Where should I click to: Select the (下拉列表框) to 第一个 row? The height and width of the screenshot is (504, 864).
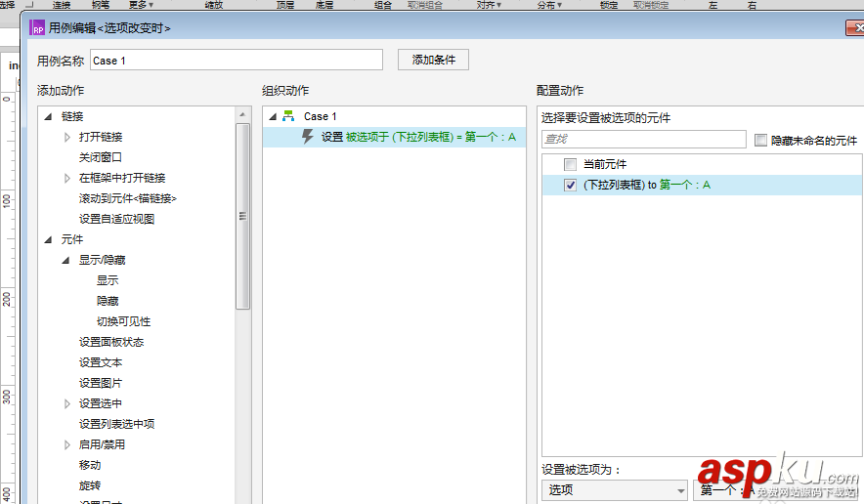[x=702, y=185]
